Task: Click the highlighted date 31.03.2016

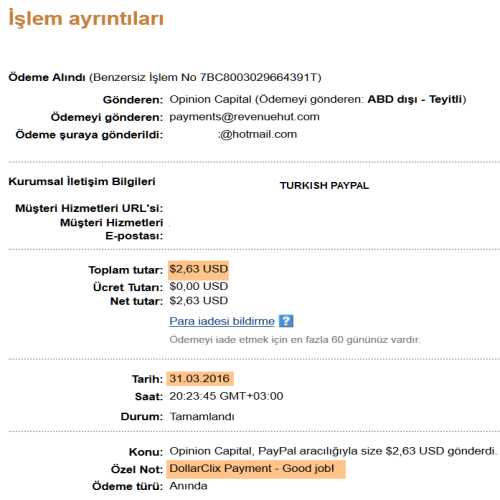Action: 200,379
